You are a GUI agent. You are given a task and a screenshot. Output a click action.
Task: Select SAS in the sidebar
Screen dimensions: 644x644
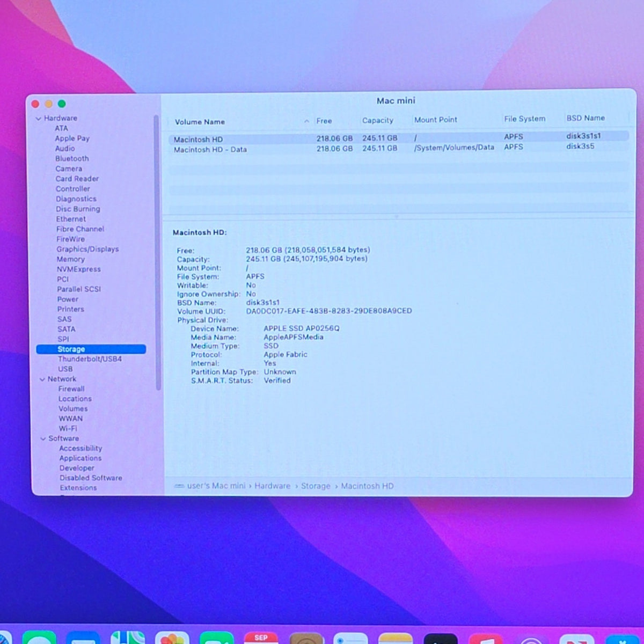coord(64,319)
